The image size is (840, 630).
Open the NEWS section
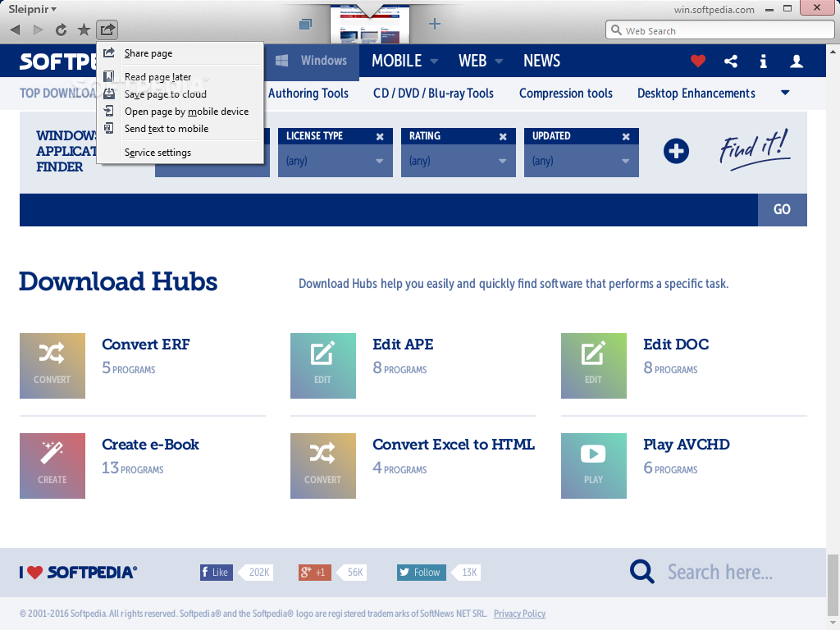coord(541,61)
